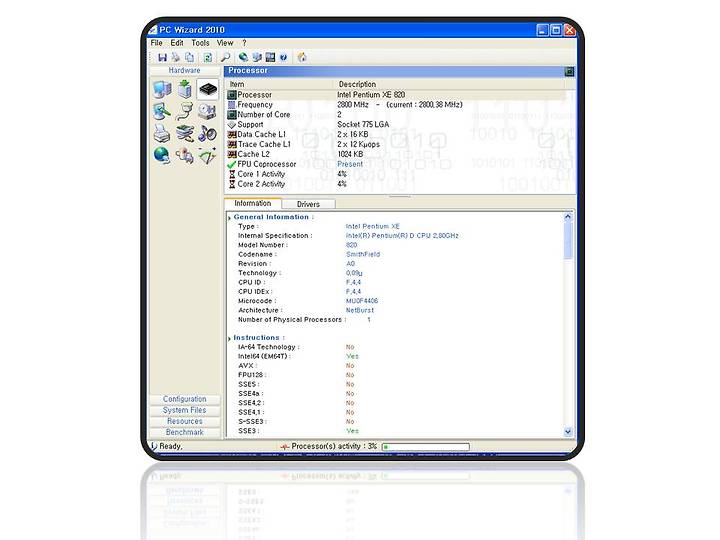Viewport: 720px width, 540px height.
Task: Collapse the Instructions section arrow
Action: point(229,338)
